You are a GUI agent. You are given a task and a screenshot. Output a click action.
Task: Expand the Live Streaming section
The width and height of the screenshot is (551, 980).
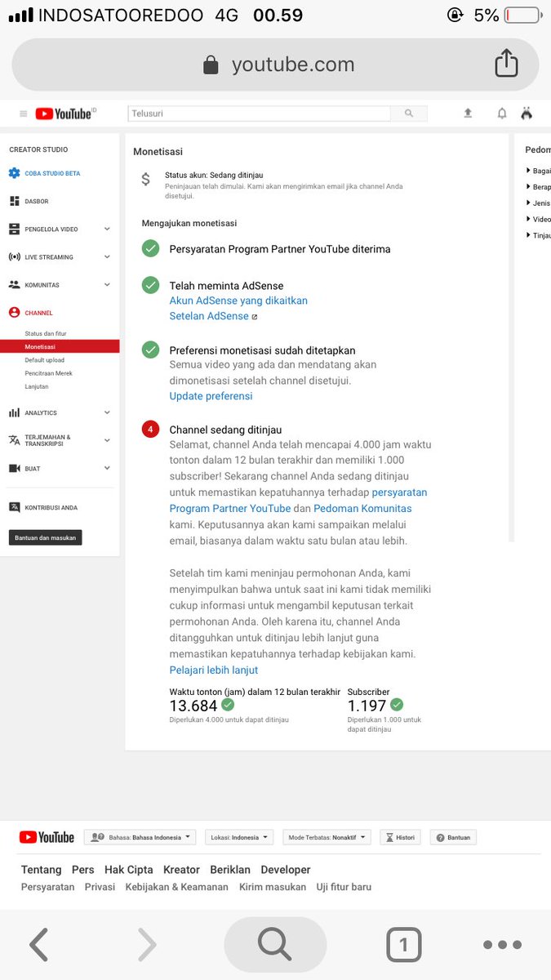[107, 257]
